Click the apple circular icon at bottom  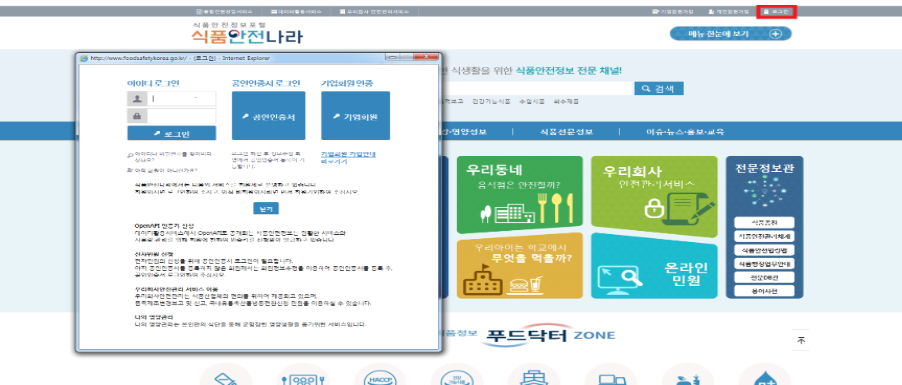pyautogui.click(x=687, y=375)
